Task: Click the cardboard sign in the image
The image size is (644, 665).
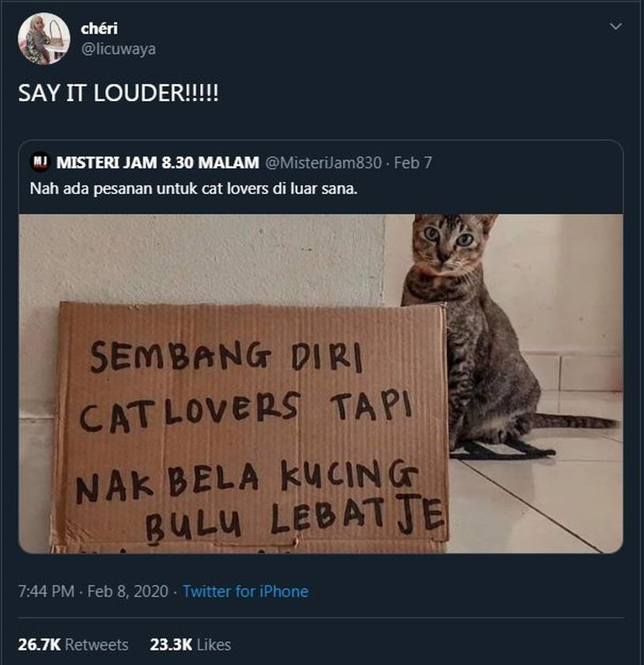Action: coord(250,426)
